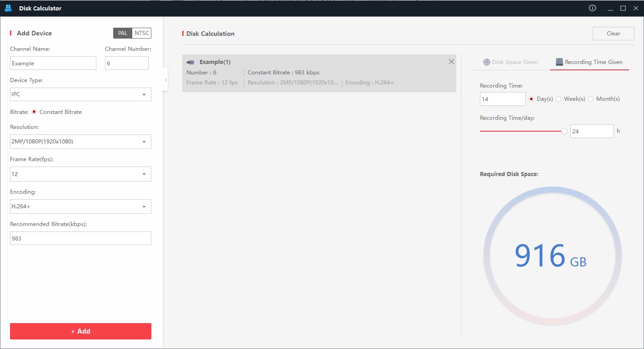Click the info icon in title bar

click(x=592, y=8)
